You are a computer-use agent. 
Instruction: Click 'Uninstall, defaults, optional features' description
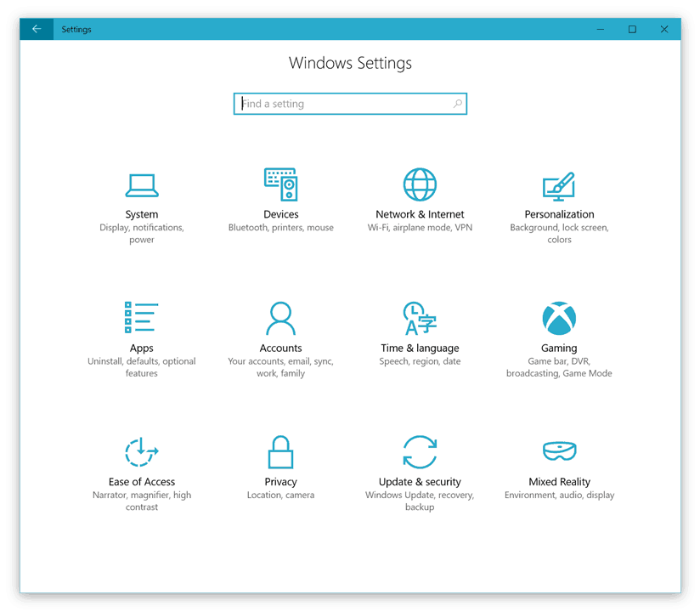pyautogui.click(x=142, y=367)
